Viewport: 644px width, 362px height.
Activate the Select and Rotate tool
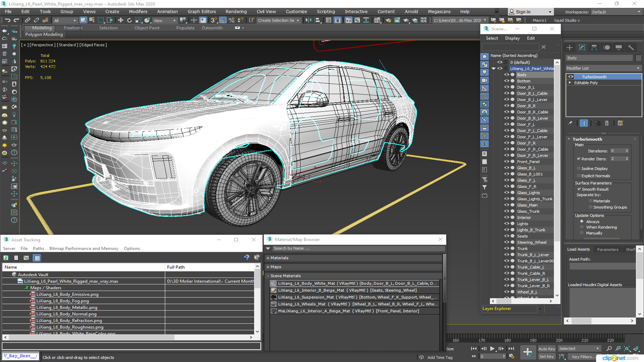click(129, 20)
